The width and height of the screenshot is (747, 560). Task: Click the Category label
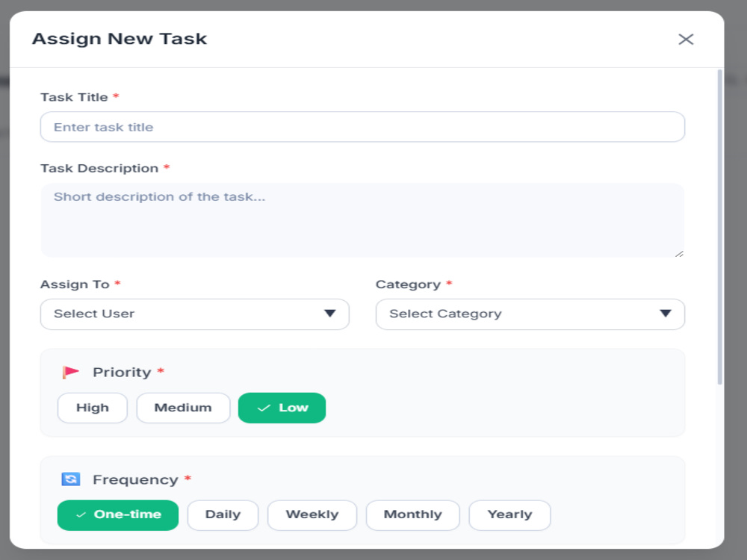[409, 284]
